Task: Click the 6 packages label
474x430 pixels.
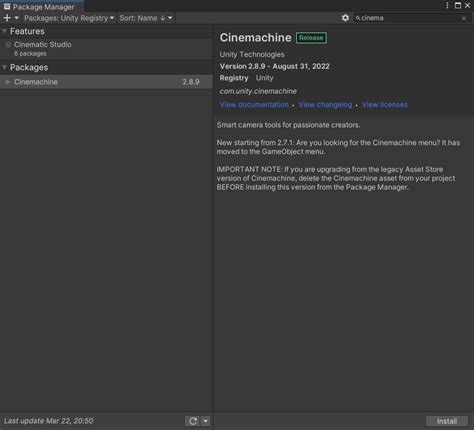Action: pyautogui.click(x=30, y=54)
